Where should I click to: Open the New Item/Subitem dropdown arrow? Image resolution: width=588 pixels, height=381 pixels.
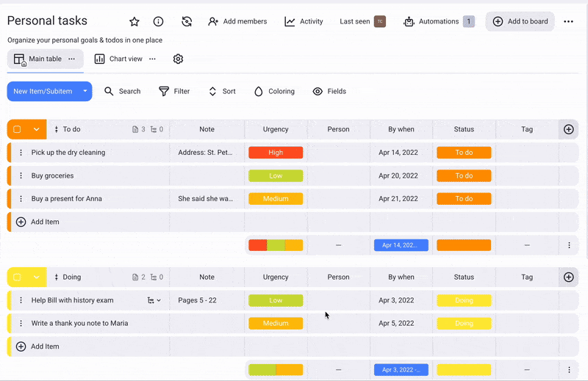pos(85,92)
